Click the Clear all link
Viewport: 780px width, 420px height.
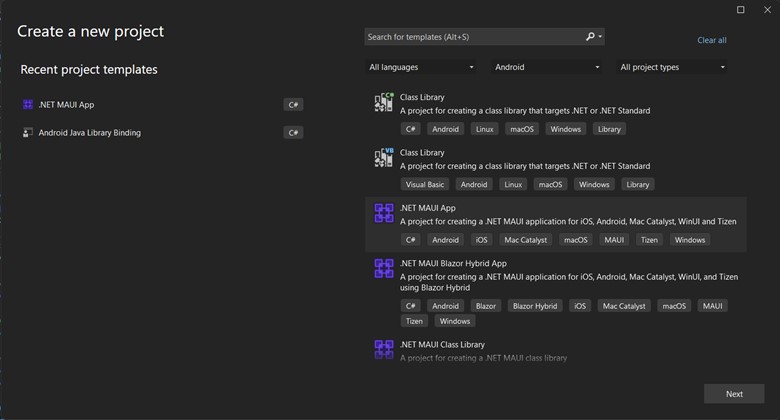coord(711,40)
